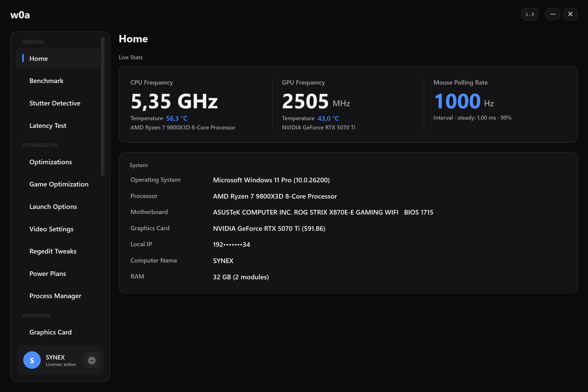The image size is (588, 392).
Task: Navigate to Game Optimization
Action: point(58,184)
